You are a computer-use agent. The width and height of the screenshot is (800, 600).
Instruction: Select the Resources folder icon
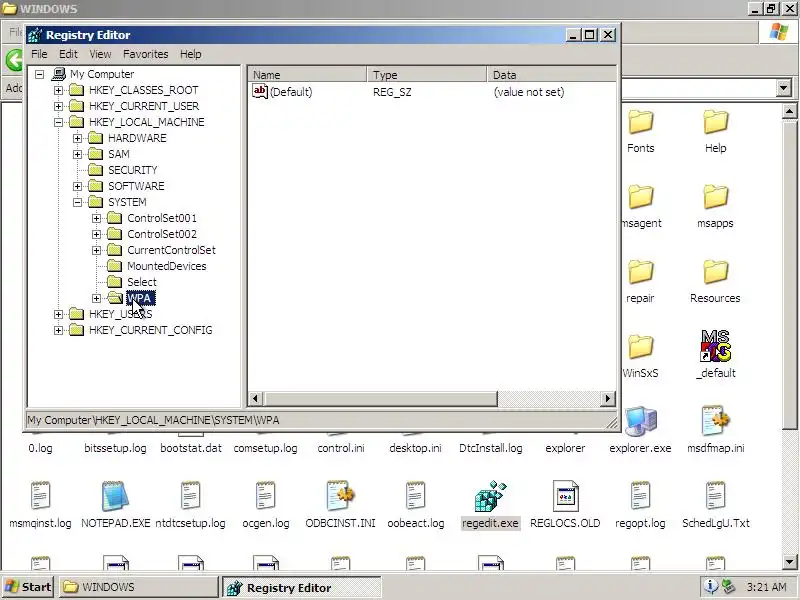pos(715,272)
